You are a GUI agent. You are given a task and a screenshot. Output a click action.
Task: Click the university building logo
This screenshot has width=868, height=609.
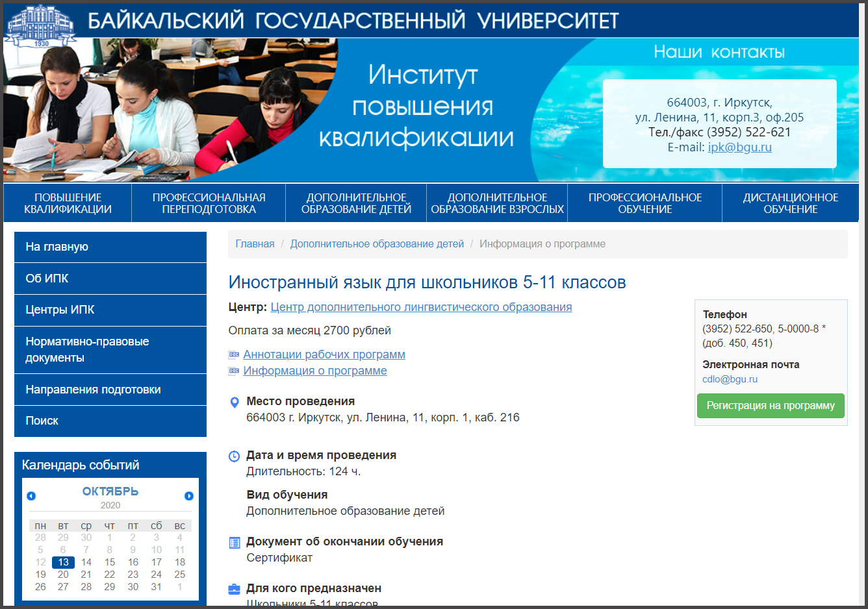(x=41, y=25)
